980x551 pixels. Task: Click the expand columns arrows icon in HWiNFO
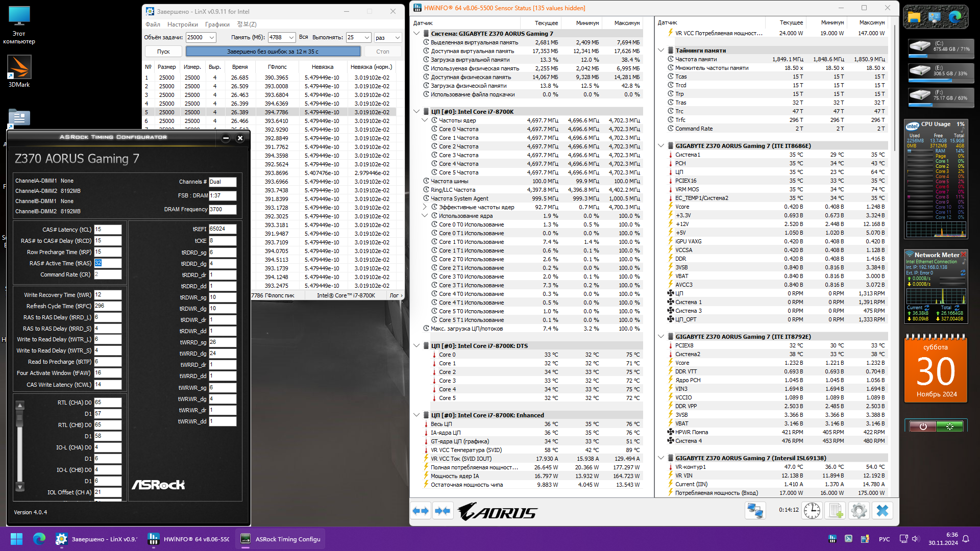[x=421, y=511]
